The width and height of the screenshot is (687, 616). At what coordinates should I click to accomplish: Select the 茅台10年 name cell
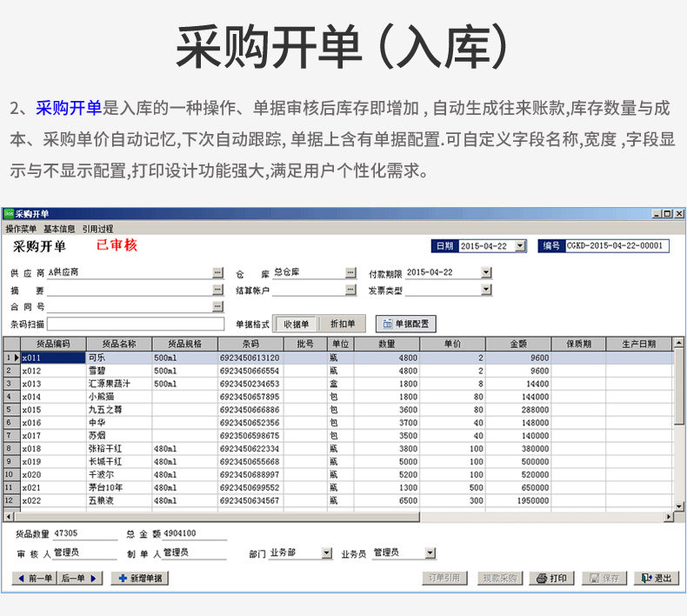pyautogui.click(x=119, y=487)
